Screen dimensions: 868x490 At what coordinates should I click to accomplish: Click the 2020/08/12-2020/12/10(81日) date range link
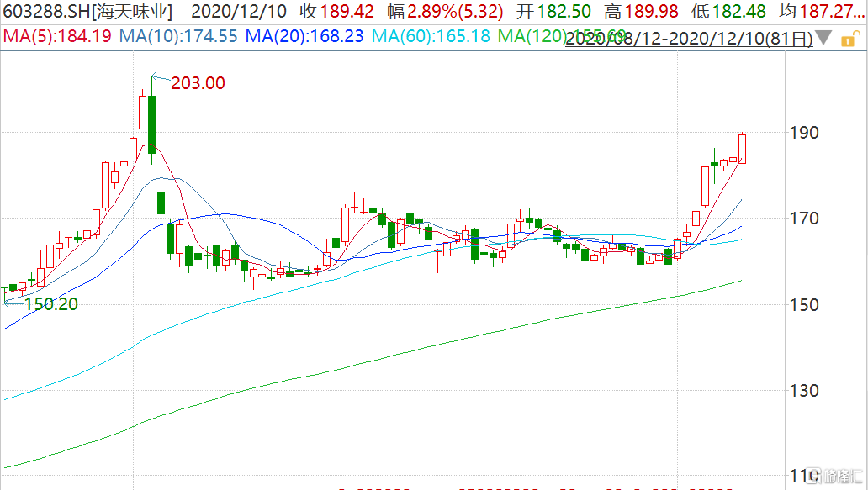pyautogui.click(x=689, y=39)
